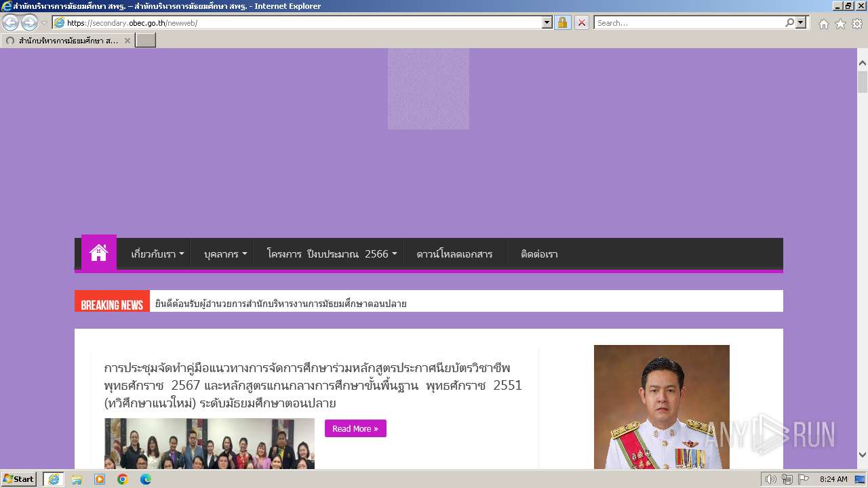
Task: Open the Tools gear icon
Action: 857,24
